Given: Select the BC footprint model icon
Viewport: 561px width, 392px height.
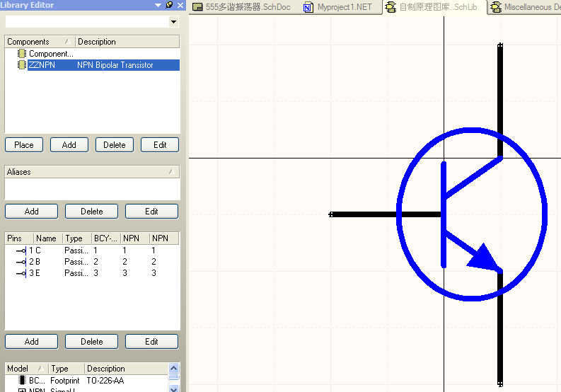Looking at the screenshot, I should point(21,381).
